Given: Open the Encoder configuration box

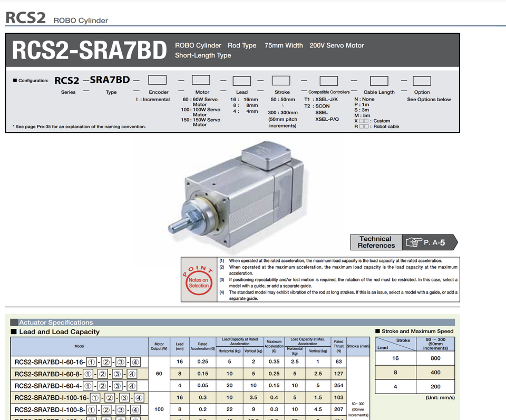Looking at the screenshot, I should 157,80.
